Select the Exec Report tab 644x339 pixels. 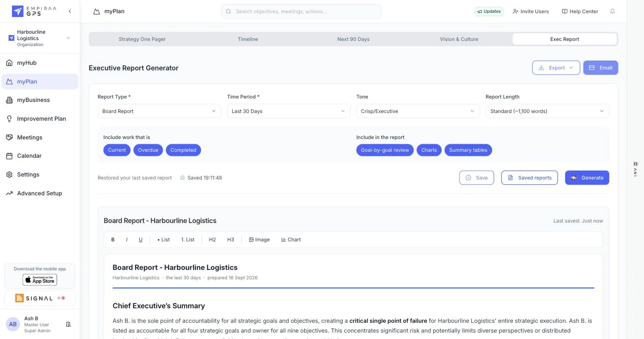[x=565, y=39]
